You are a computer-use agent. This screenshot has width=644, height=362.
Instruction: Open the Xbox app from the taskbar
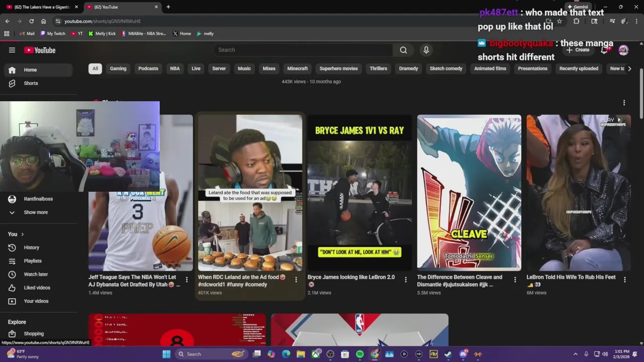click(x=315, y=354)
